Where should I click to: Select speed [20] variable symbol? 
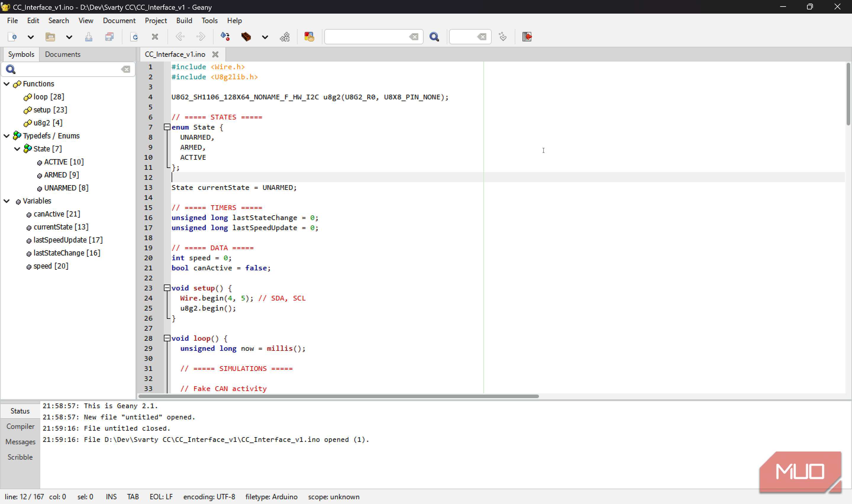(51, 266)
